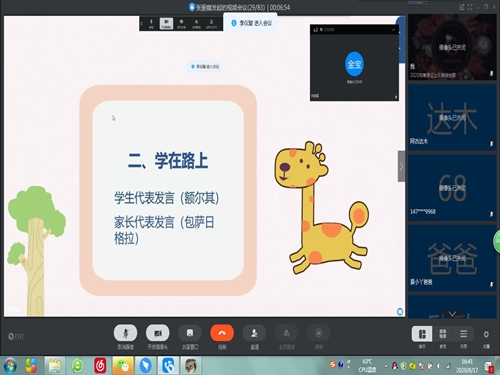The height and width of the screenshot is (375, 500).
Task: Click the fourth icon in shared mini toolbar
Action: [x=196, y=23]
